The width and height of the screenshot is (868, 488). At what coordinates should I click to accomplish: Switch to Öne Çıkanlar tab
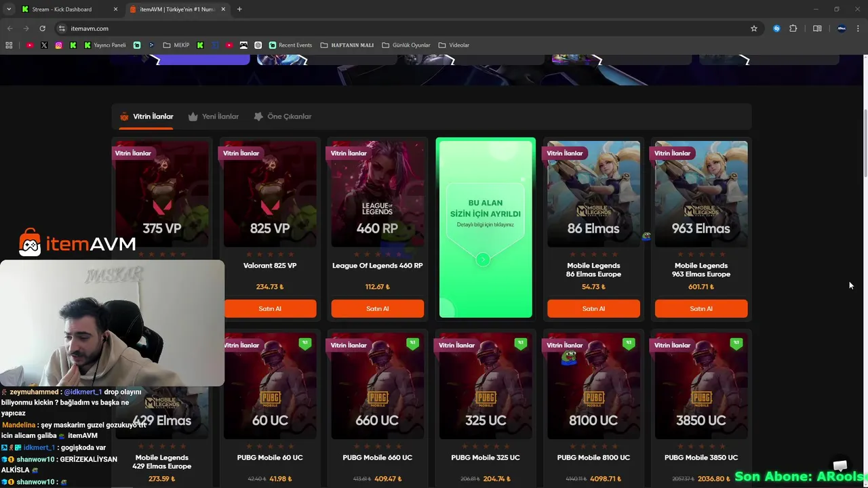tap(283, 117)
